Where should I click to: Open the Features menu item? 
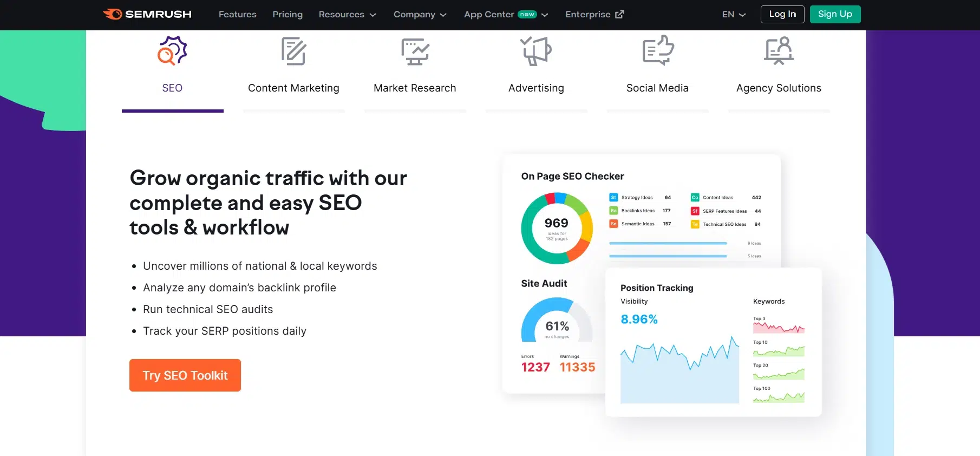click(x=238, y=15)
